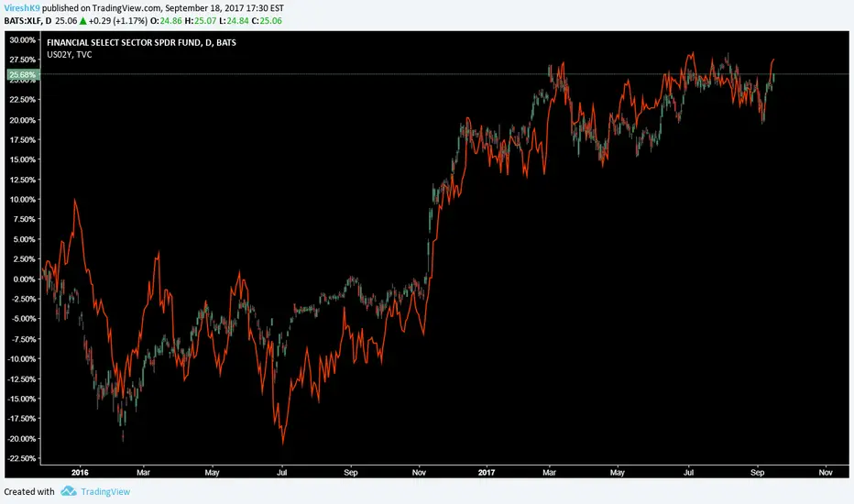
Task: Click the open value O:24.86
Action: click(167, 21)
